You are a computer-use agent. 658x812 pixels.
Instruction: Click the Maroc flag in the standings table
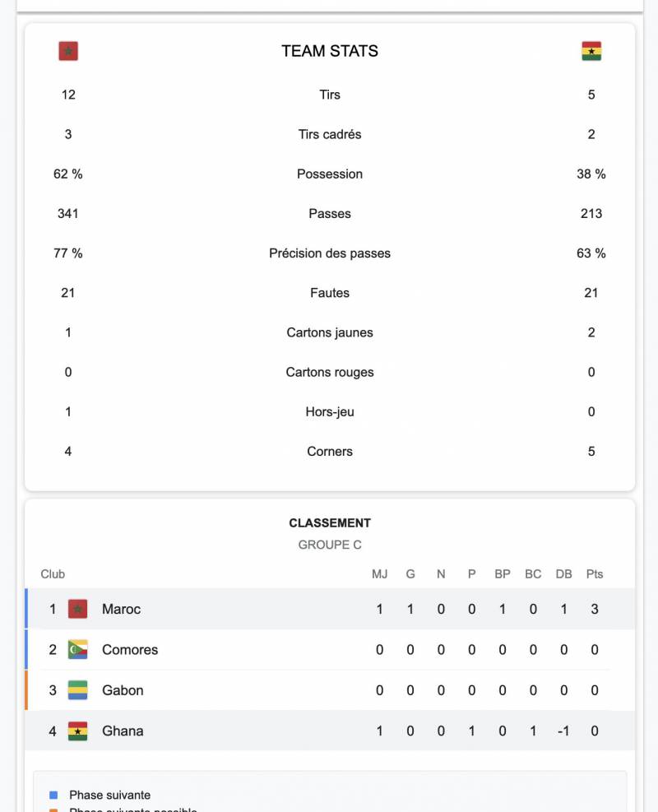(77, 609)
